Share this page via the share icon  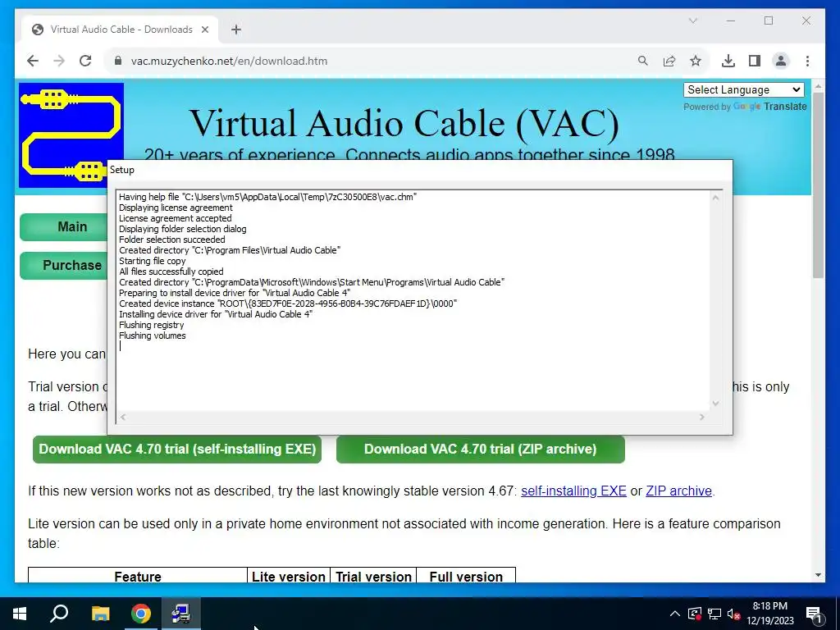(669, 61)
